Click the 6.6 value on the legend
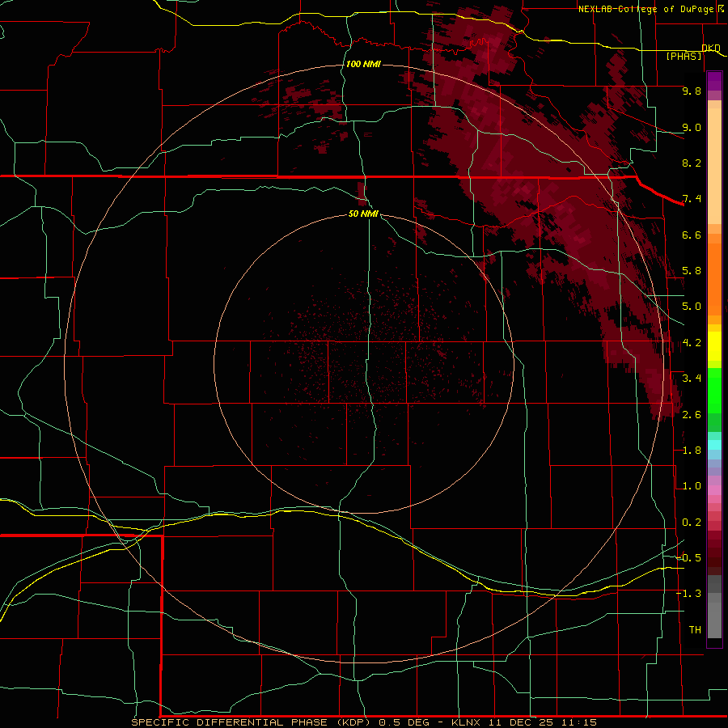Image resolution: width=728 pixels, height=728 pixels. (692, 235)
